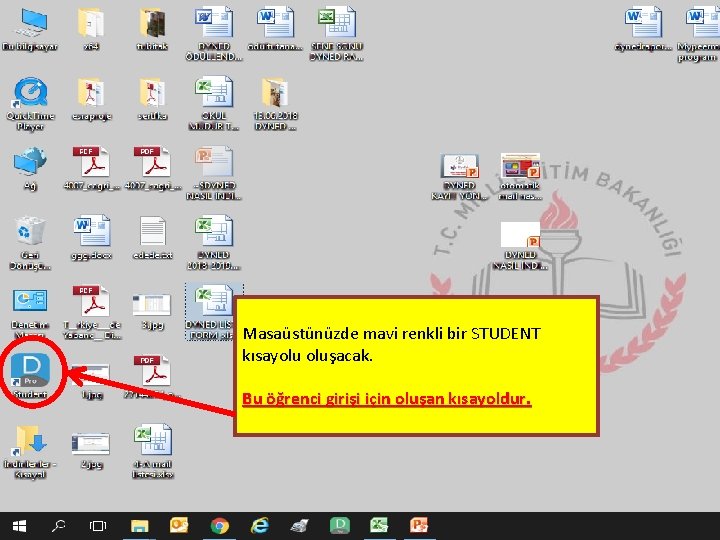The height and width of the screenshot is (540, 720).
Task: Open the tubitak folder
Action: click(152, 22)
